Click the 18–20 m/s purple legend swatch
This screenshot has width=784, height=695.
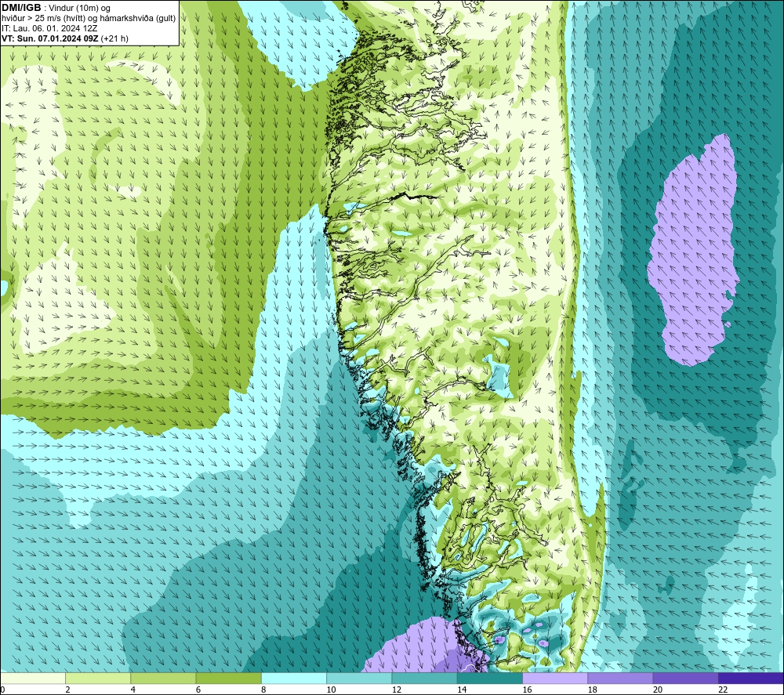click(620, 678)
